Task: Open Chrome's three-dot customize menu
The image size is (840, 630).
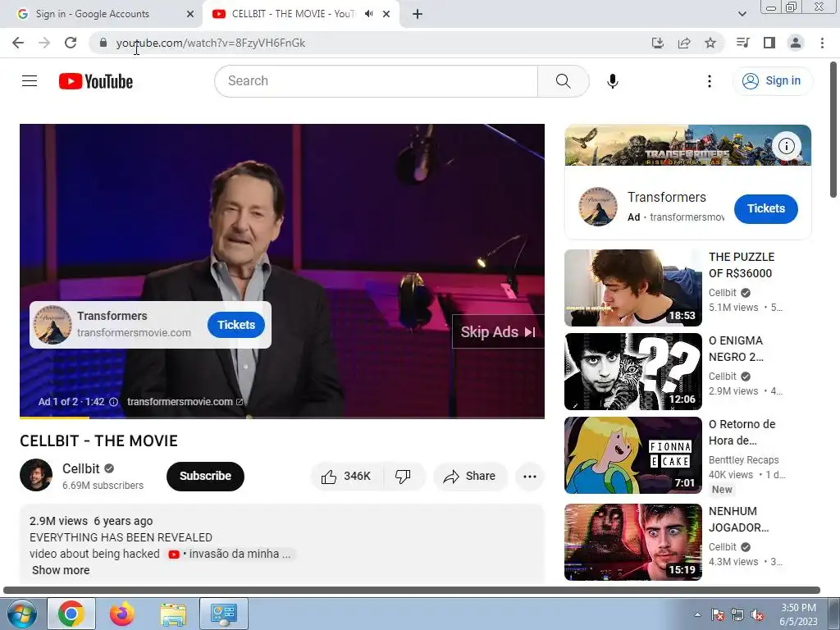Action: [822, 43]
